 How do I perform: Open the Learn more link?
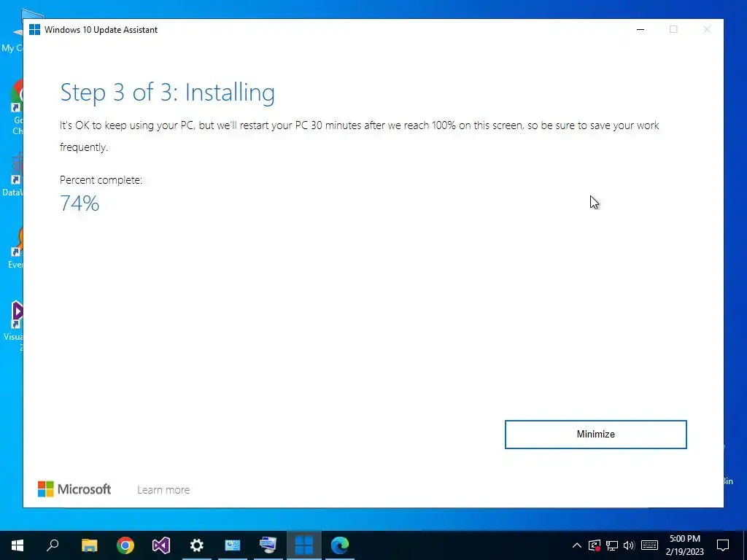[163, 489]
